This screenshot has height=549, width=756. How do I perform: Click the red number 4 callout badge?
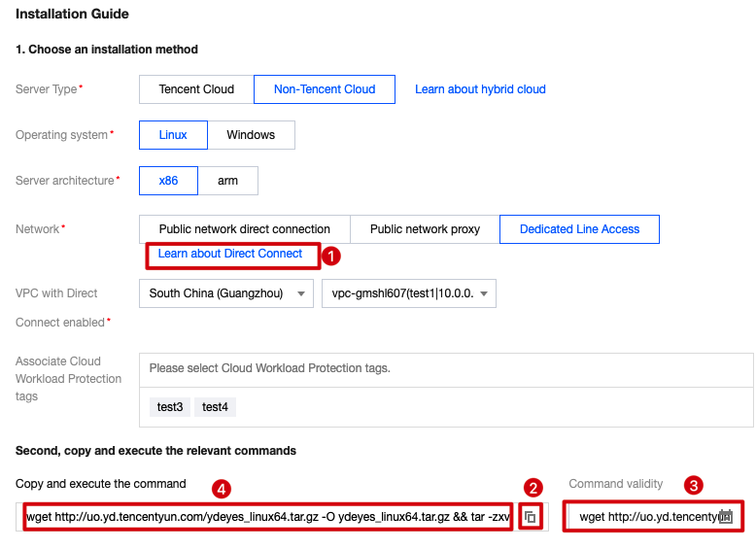pyautogui.click(x=223, y=488)
